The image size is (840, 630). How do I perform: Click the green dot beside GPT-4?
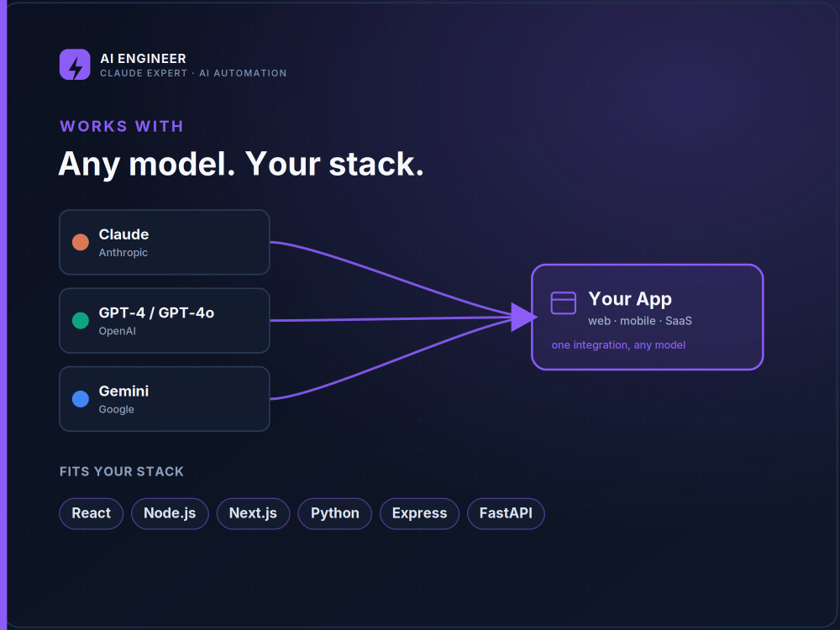click(81, 320)
